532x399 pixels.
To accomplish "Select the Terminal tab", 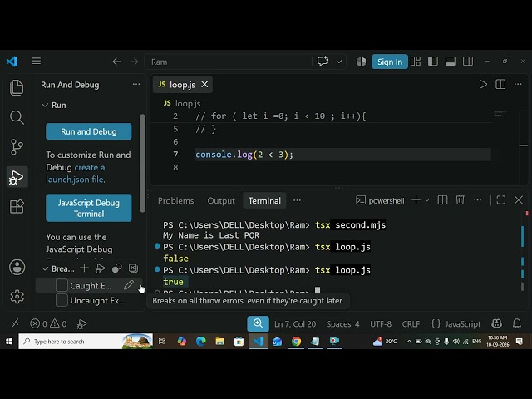I will click(264, 201).
